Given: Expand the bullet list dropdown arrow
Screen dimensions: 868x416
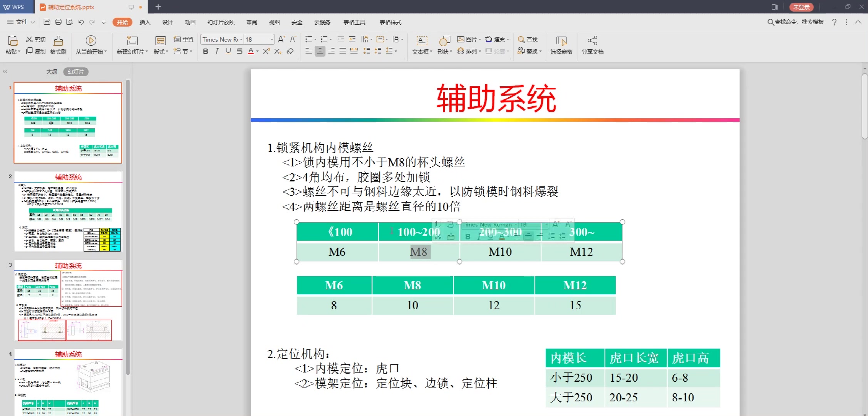Looking at the screenshot, I should pyautogui.click(x=315, y=39).
